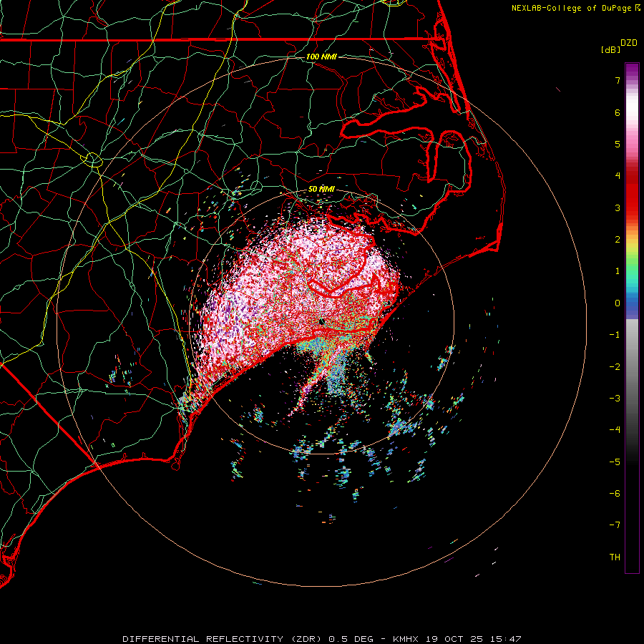
Task: Click the purple top segment of color bar
Action: coord(632,71)
